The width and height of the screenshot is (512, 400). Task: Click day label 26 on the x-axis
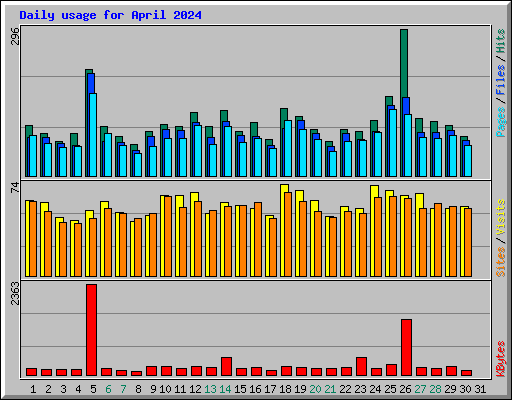tap(405, 389)
